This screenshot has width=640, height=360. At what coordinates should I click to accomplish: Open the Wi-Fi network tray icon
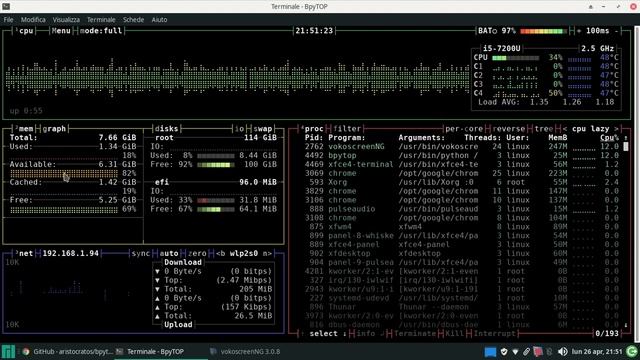click(515, 351)
